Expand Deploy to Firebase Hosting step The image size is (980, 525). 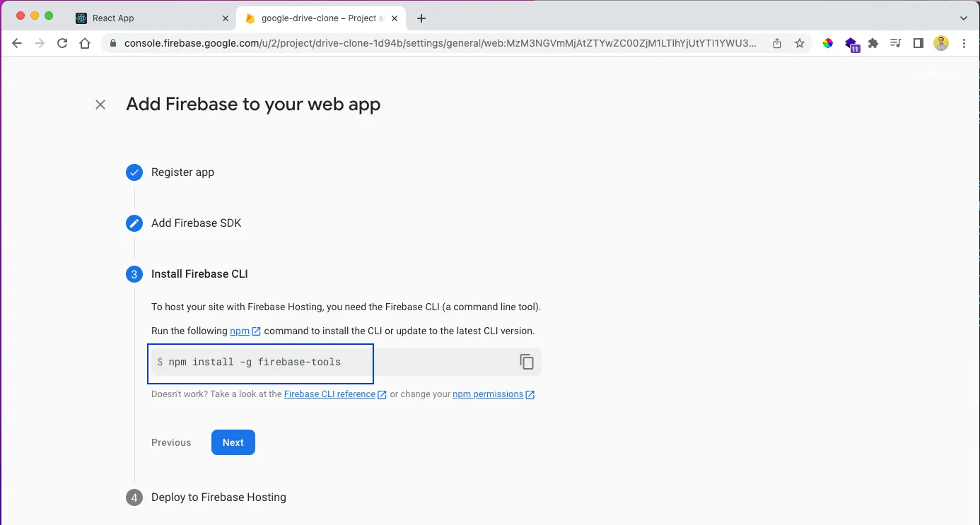tap(218, 497)
